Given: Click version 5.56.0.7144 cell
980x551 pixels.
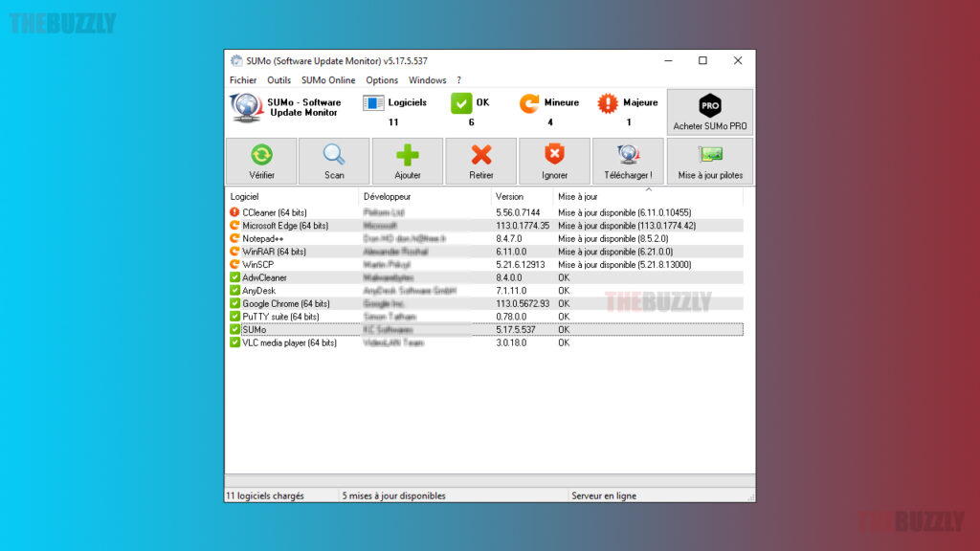Looking at the screenshot, I should tap(518, 212).
